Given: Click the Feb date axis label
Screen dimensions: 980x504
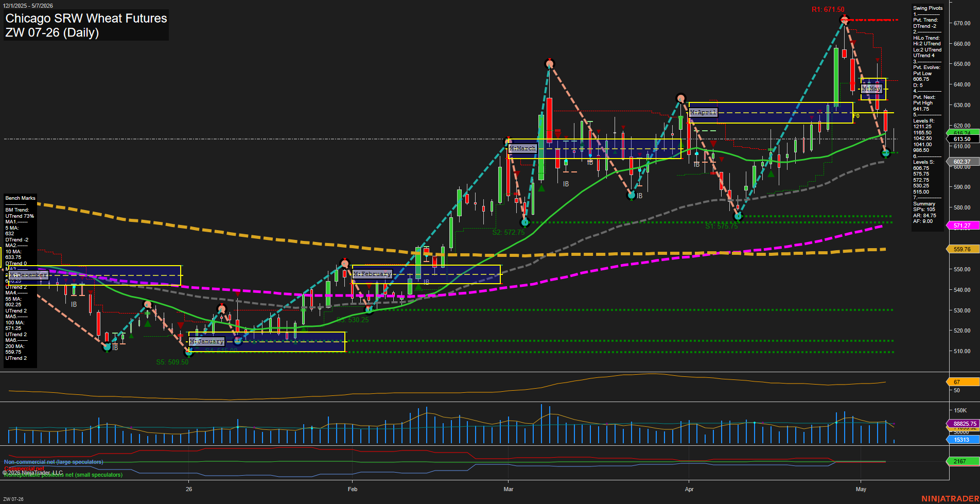Looking at the screenshot, I should [353, 489].
